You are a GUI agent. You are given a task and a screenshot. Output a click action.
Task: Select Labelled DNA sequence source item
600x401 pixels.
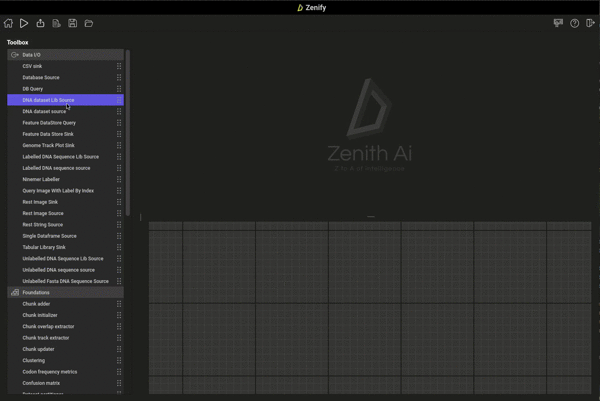65,168
